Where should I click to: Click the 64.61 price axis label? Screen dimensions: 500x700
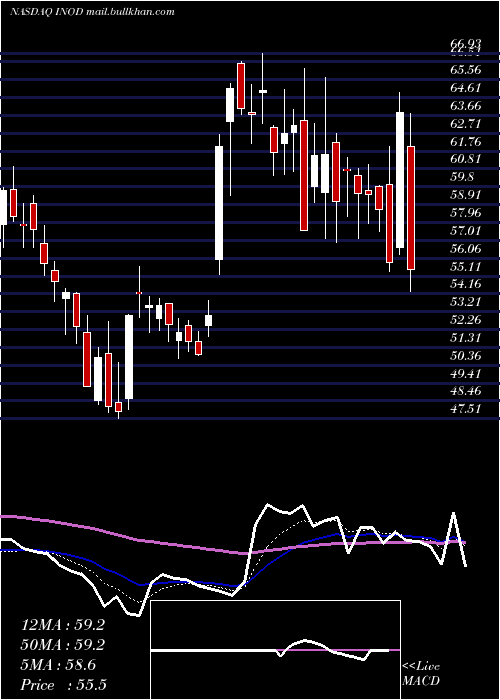[466, 88]
